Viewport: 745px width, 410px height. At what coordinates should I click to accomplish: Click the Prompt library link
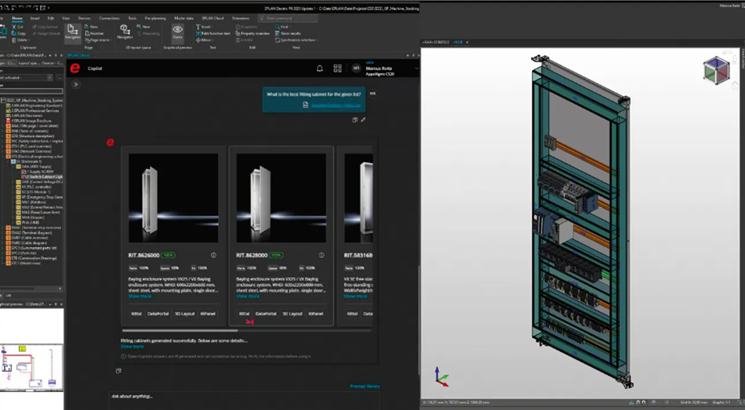coord(363,386)
